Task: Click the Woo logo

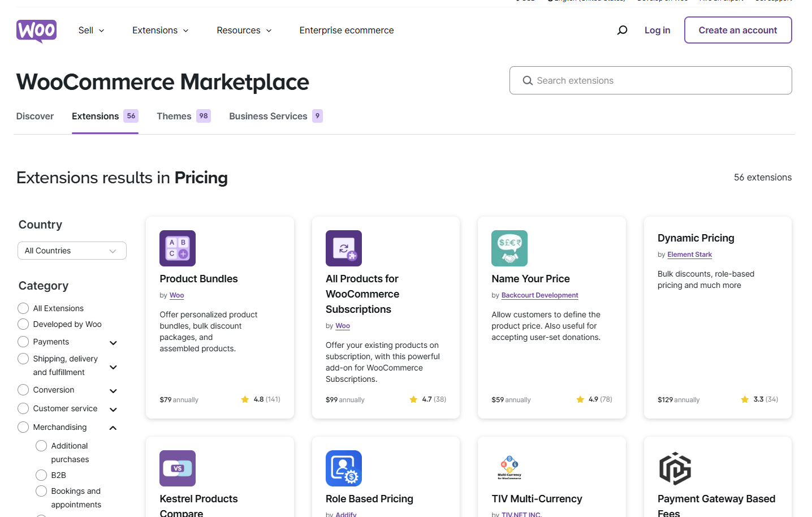Action: coord(37,31)
